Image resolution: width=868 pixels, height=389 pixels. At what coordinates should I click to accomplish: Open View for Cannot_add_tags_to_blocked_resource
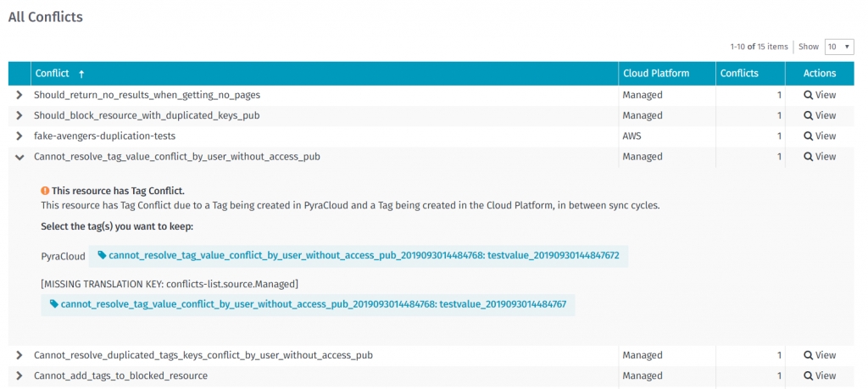[819, 375]
